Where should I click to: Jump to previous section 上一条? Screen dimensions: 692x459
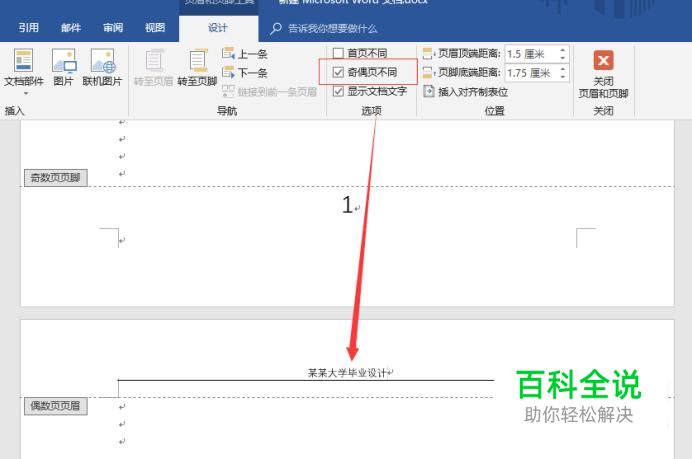click(245, 54)
